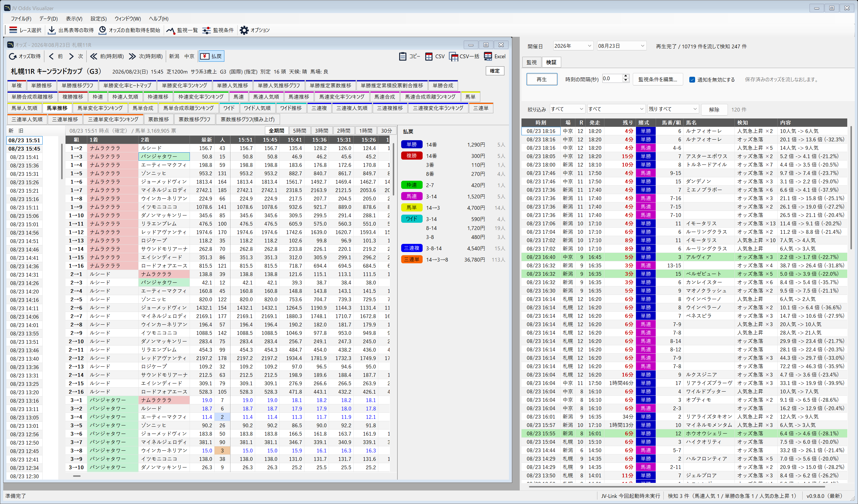Open the 監視一覧 monitoring list icon

[x=170, y=30]
